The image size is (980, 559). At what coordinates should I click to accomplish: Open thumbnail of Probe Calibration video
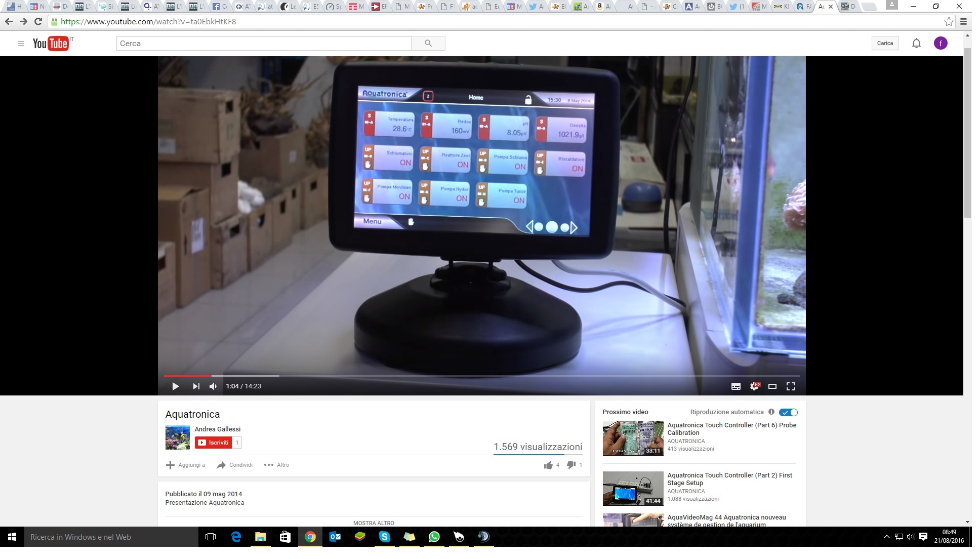[x=633, y=438]
